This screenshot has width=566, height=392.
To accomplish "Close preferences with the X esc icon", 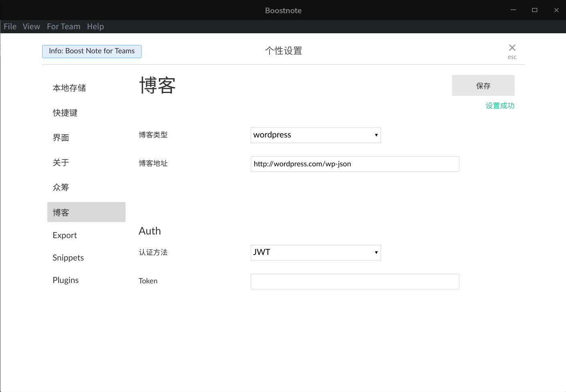I will coord(512,48).
